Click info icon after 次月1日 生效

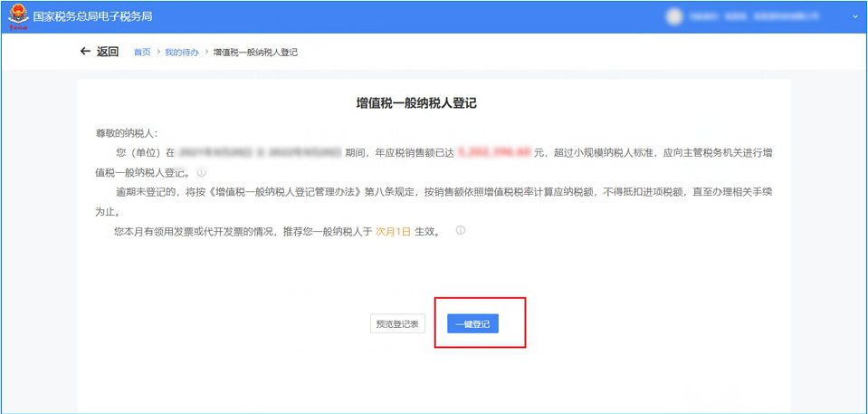461,231
